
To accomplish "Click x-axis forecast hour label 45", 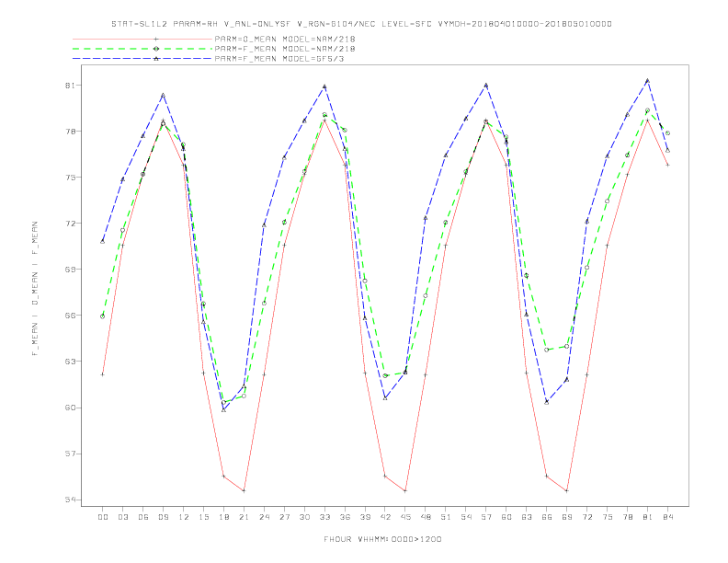I will [405, 517].
